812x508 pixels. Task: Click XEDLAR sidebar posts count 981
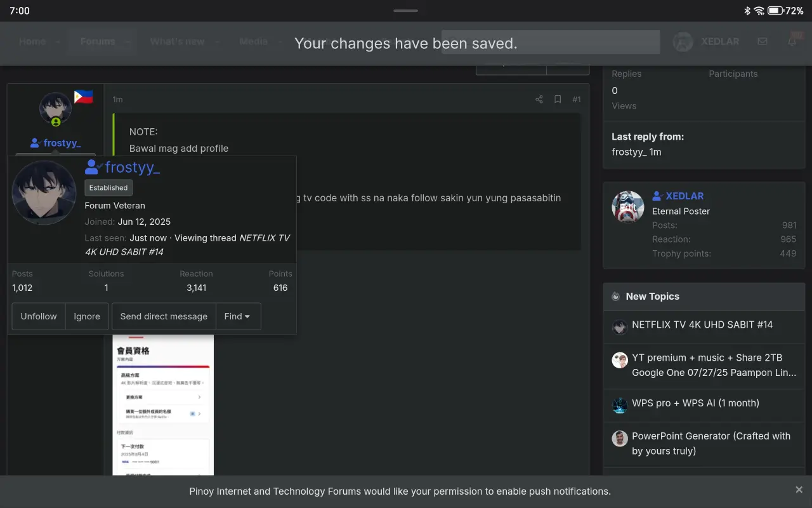click(789, 225)
